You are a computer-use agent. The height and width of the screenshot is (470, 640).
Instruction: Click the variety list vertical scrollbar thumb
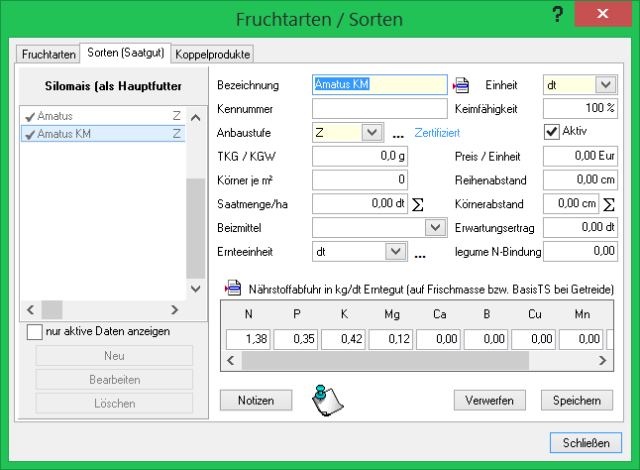click(x=196, y=228)
